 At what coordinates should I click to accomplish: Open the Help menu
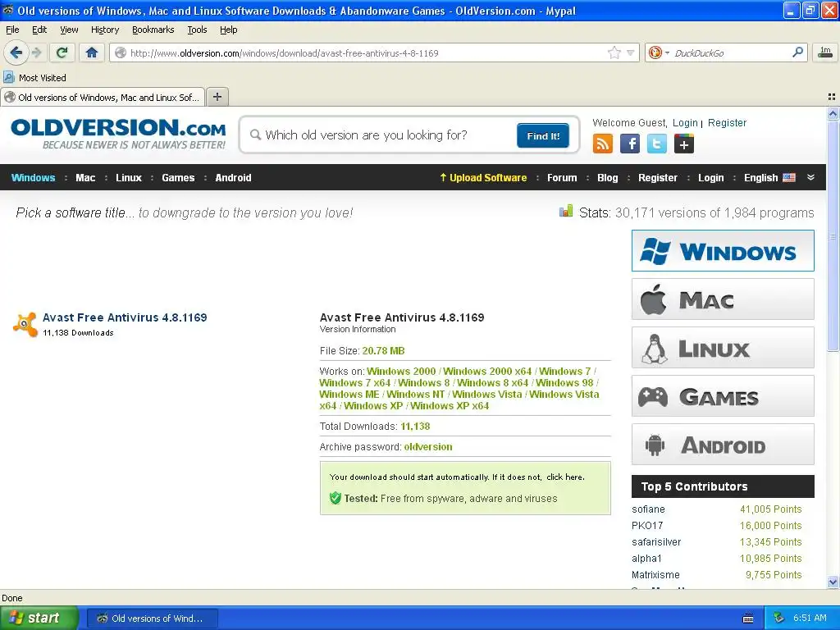coord(228,30)
